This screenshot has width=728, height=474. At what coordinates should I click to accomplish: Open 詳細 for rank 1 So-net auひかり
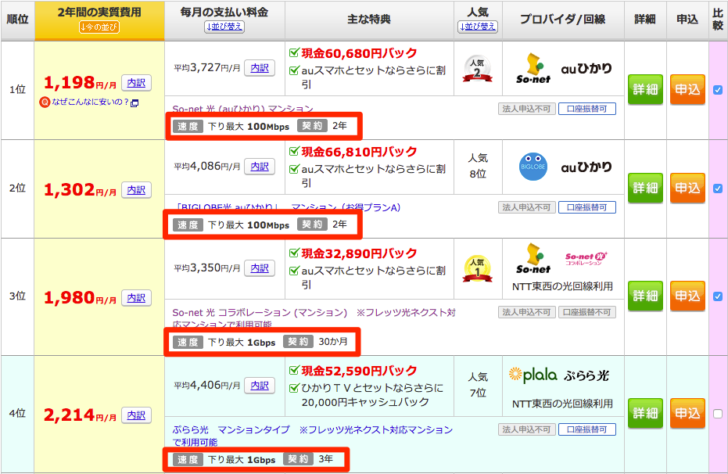[x=645, y=89]
